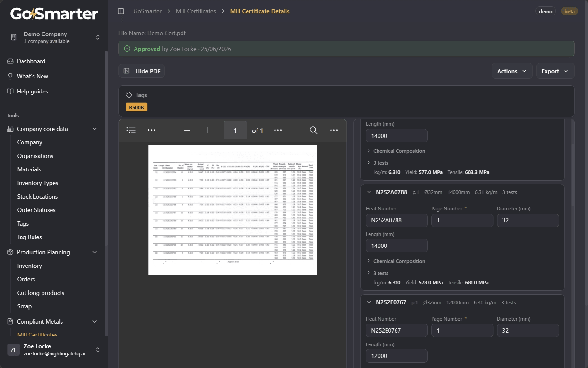Edit Length field under N252A0788

pos(397,246)
